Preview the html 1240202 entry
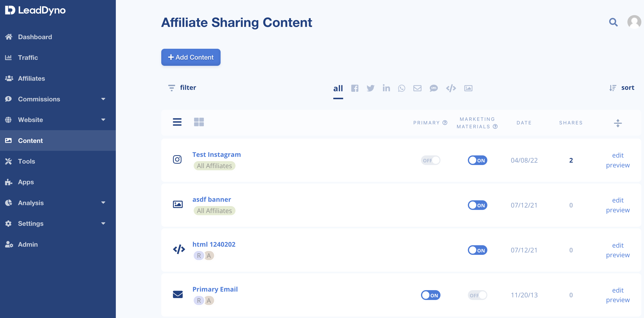This screenshot has width=644, height=318. pos(618,255)
